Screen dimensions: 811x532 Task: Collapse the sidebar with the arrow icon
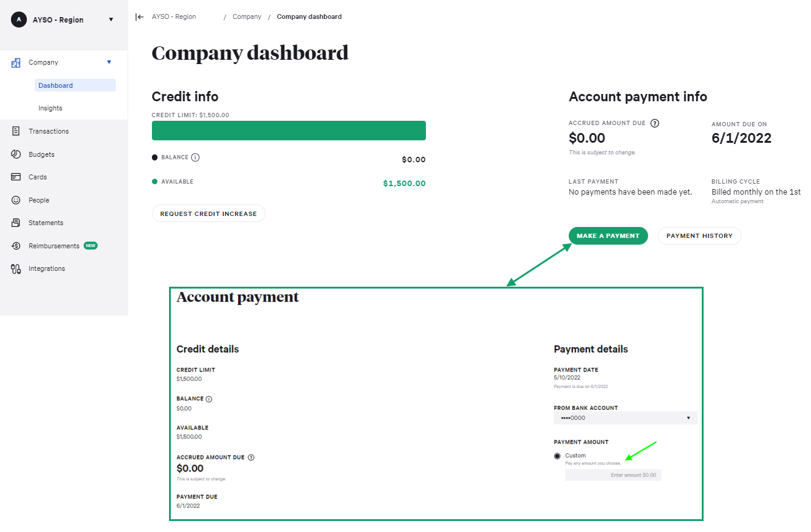[x=140, y=17]
